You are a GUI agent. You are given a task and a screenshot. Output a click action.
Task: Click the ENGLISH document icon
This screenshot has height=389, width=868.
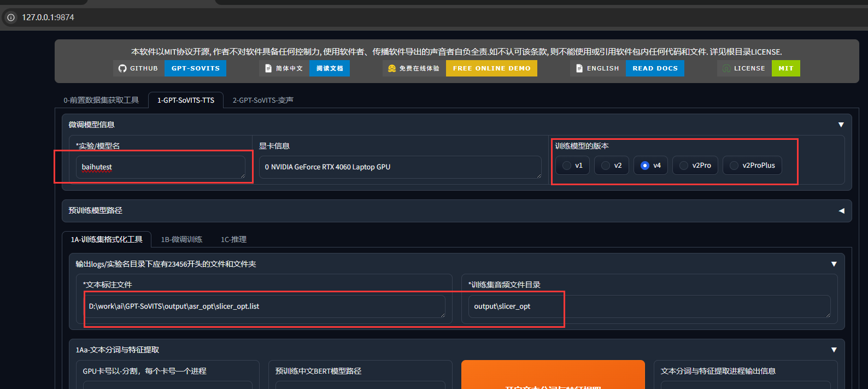point(579,68)
